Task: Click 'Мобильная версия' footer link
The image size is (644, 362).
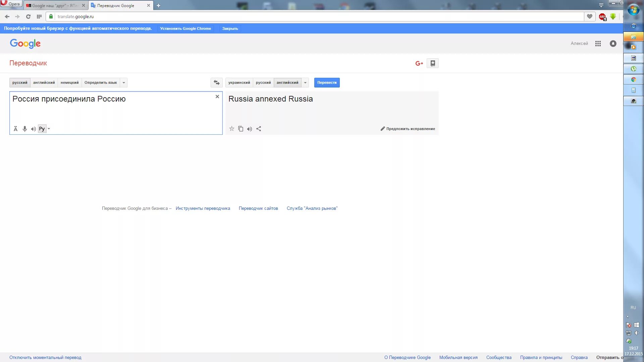Action: pos(459,358)
